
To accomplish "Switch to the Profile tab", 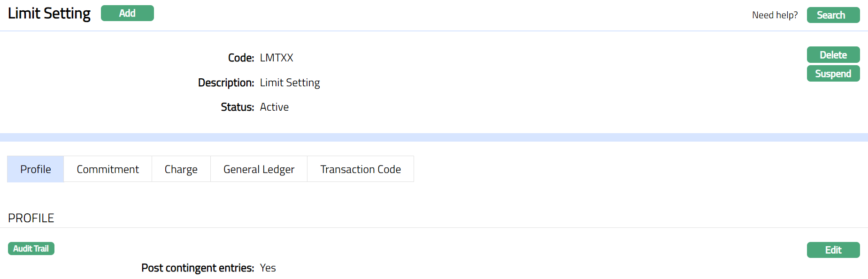I will (x=36, y=169).
